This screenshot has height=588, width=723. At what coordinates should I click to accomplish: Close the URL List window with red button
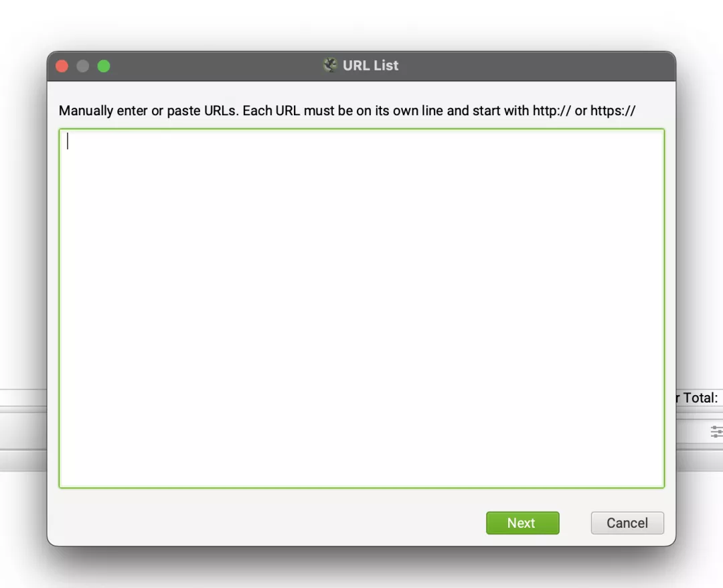pos(62,66)
